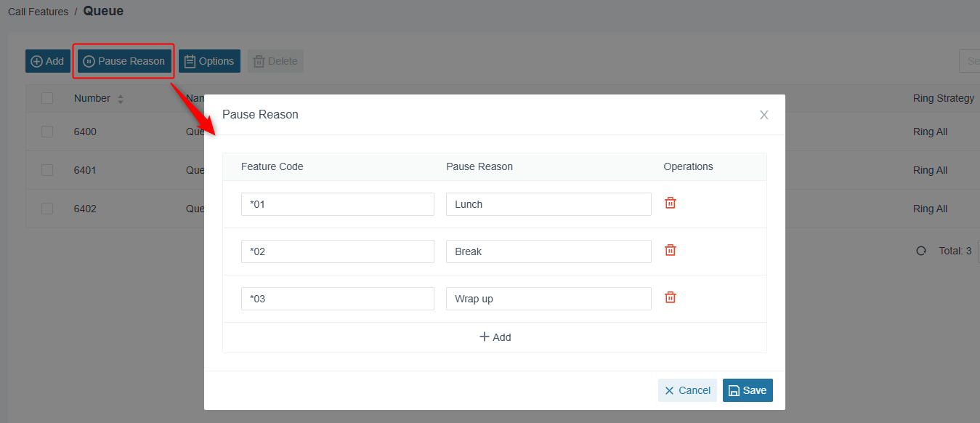Click the Feature Code column header
Image resolution: width=980 pixels, height=423 pixels.
coord(272,166)
